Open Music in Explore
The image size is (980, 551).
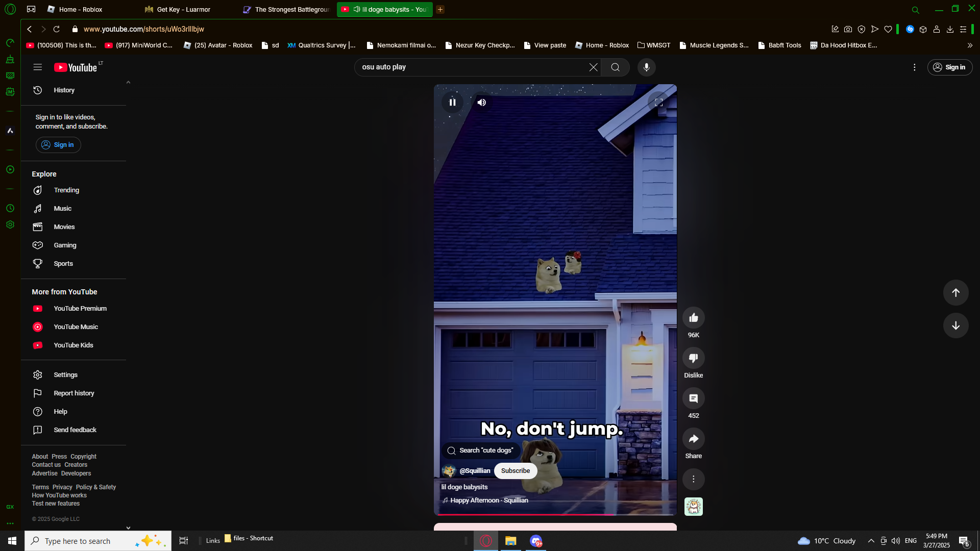[x=74, y=209]
